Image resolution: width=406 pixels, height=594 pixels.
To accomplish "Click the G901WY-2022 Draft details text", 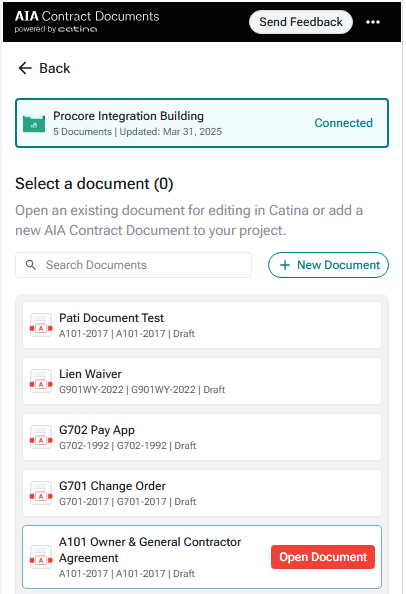I will point(142,389).
